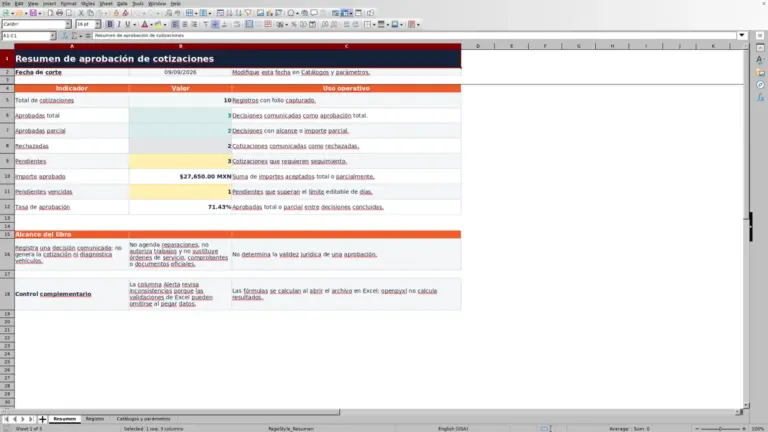This screenshot has width=768, height=432.
Task: Open underline style dropdown arrow
Action: point(134,24)
